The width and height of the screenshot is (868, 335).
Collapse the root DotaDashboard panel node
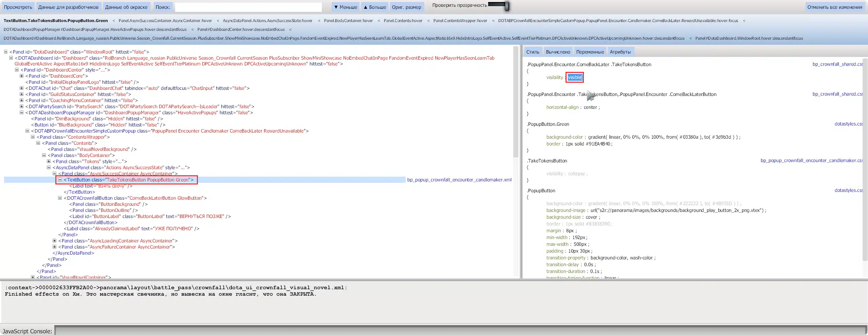[6, 52]
